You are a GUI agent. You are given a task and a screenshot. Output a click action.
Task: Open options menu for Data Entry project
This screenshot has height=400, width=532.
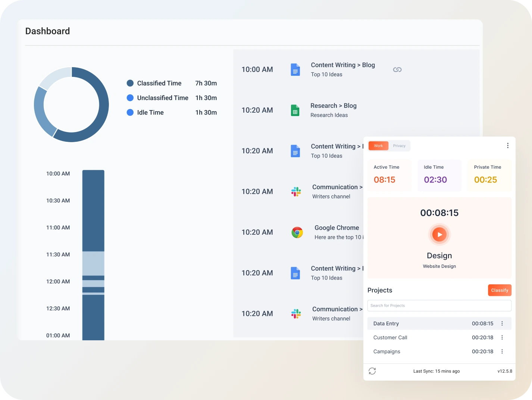502,324
